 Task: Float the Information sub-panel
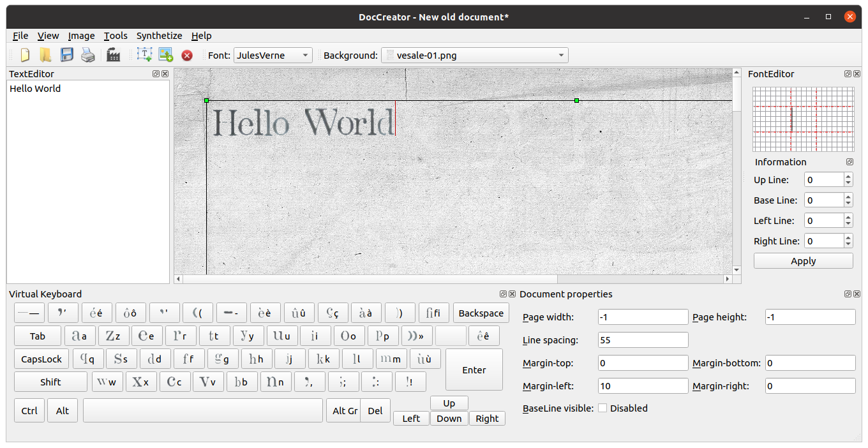click(x=850, y=162)
